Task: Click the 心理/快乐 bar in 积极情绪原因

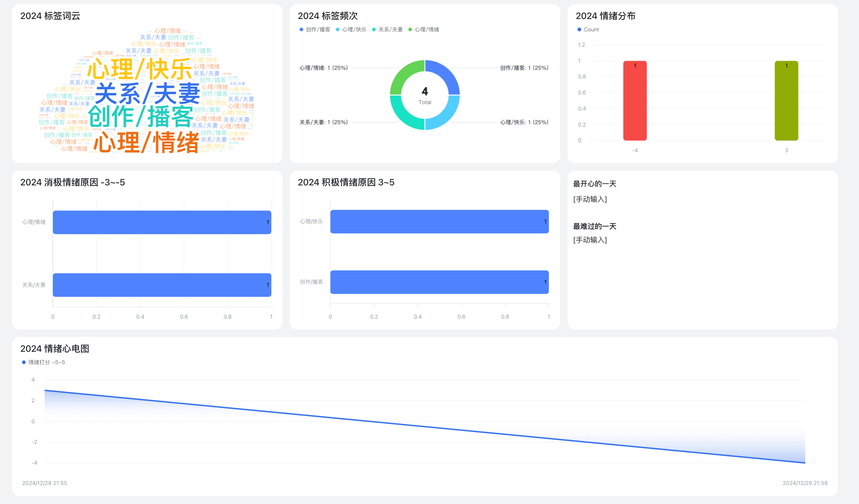Action: (439, 221)
